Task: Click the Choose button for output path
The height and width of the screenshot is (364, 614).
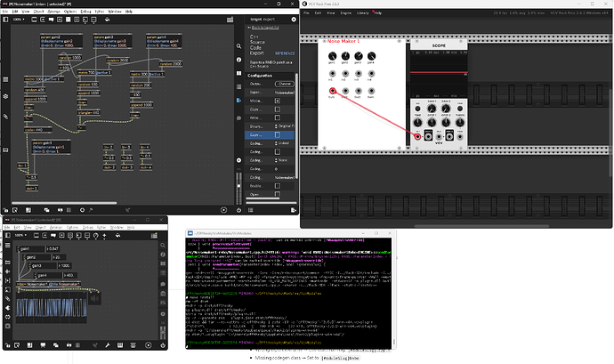Action: [285, 85]
